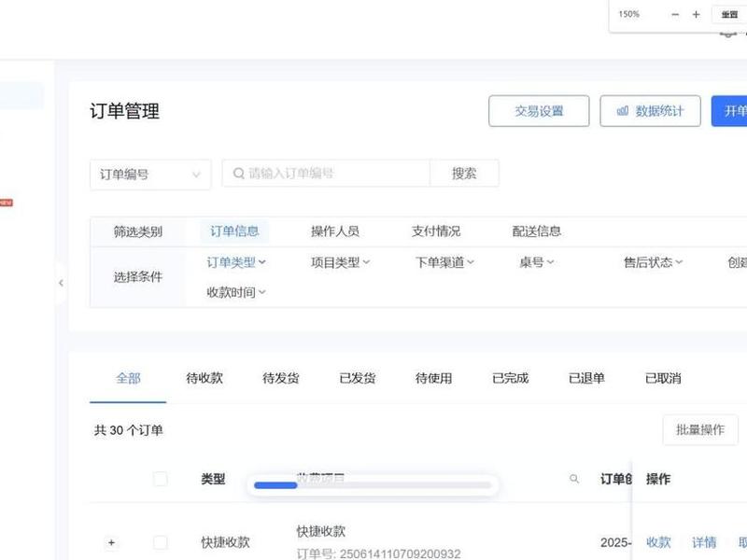This screenshot has width=747, height=560.
Task: Switch to the 已取消 tab
Action: click(x=663, y=379)
